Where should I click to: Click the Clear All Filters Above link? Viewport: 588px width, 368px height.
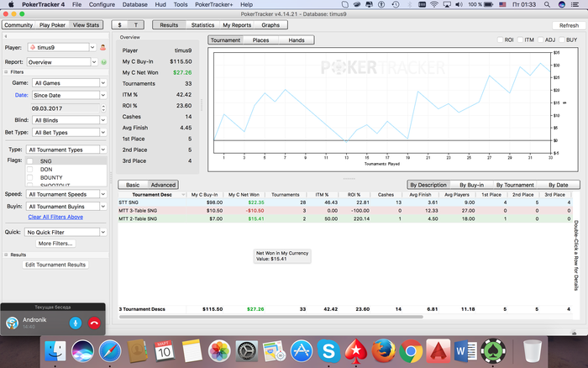tap(55, 218)
